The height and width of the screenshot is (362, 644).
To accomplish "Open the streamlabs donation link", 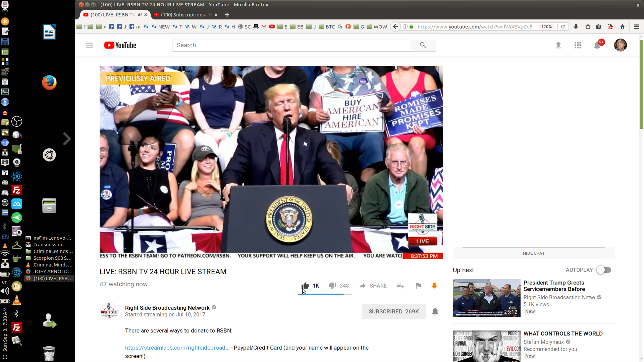I will 177,348.
